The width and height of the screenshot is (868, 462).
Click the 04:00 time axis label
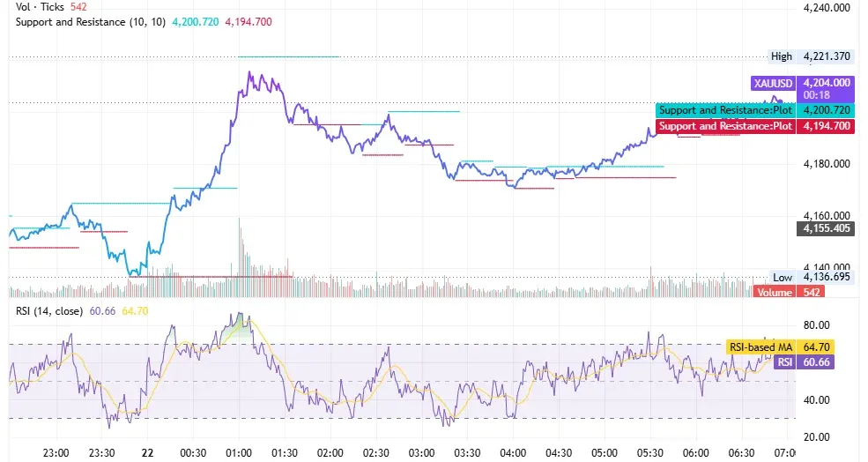click(513, 453)
